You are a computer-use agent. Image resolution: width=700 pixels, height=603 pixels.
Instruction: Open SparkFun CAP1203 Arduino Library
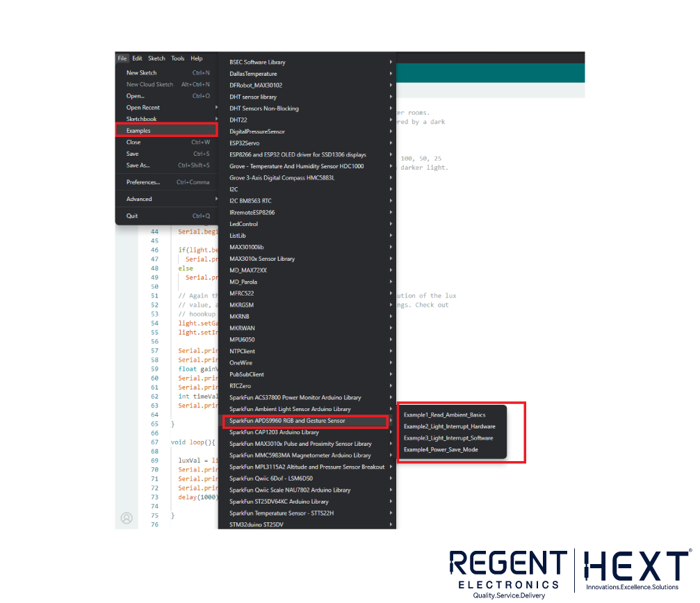click(x=307, y=433)
